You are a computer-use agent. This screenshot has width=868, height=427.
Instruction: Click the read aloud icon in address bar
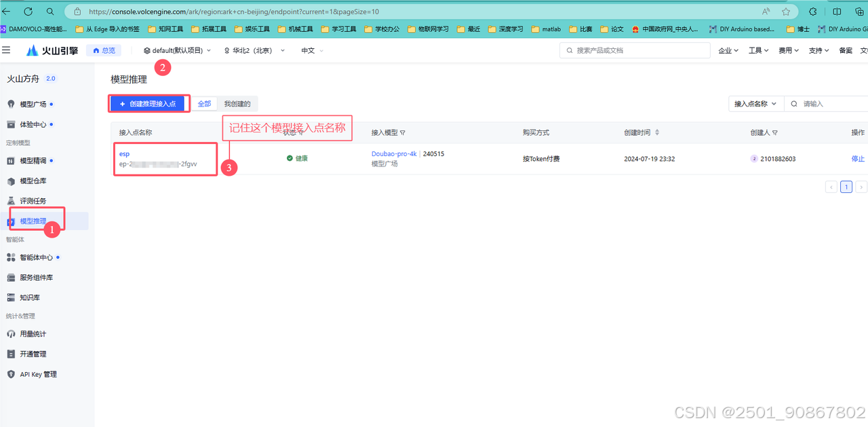click(x=766, y=12)
